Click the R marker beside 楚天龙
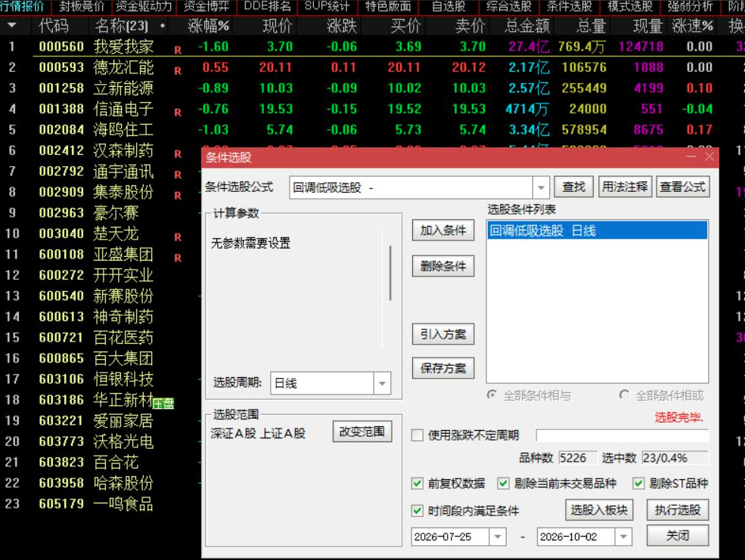 click(178, 237)
